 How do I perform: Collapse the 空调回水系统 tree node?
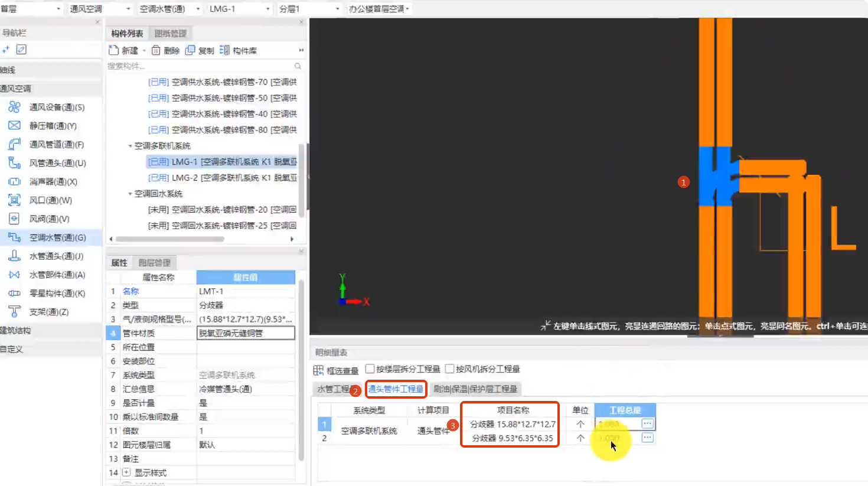coord(130,194)
